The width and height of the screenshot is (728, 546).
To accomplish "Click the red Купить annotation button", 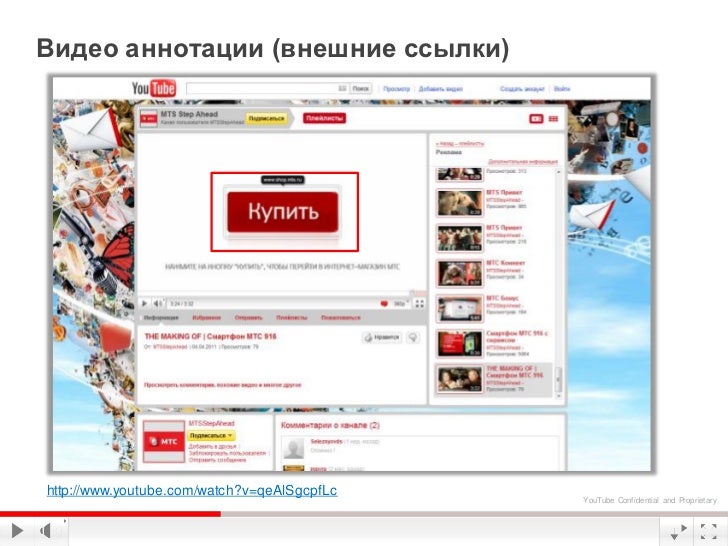I will click(x=283, y=212).
